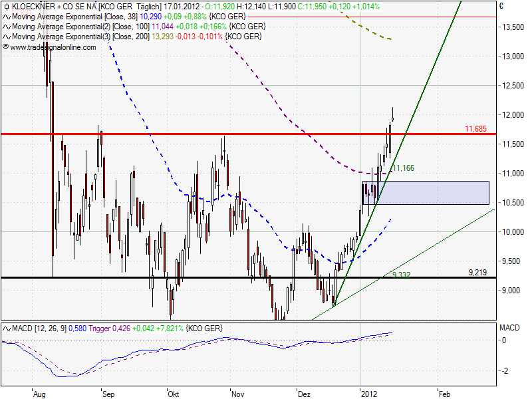Image resolution: width=532 pixels, height=399 pixels.
Task: Click the 13,500 price axis label
Action: tap(513, 27)
